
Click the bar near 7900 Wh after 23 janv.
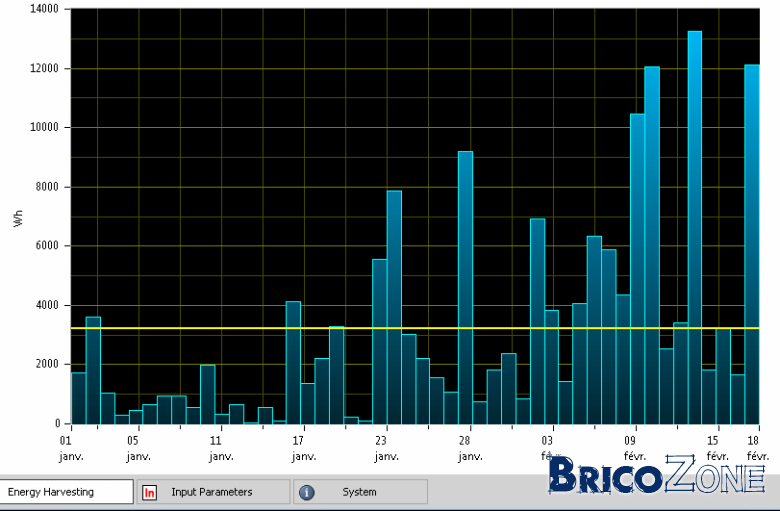tap(394, 307)
